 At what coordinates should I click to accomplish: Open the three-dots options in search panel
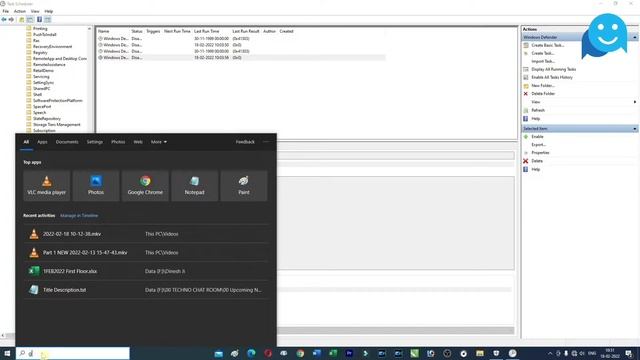coord(266,142)
